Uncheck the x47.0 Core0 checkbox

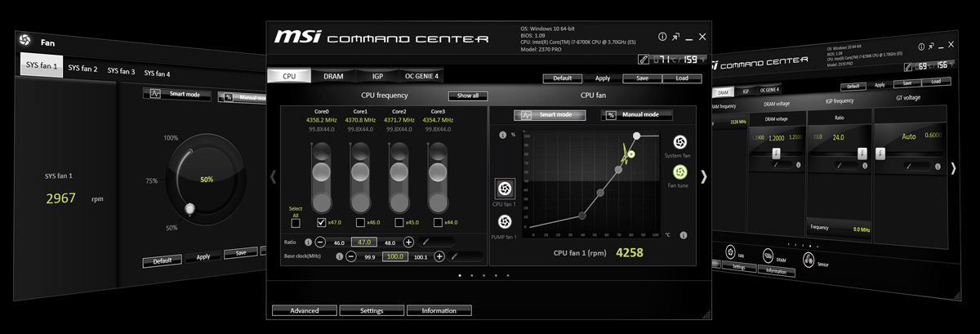click(322, 223)
